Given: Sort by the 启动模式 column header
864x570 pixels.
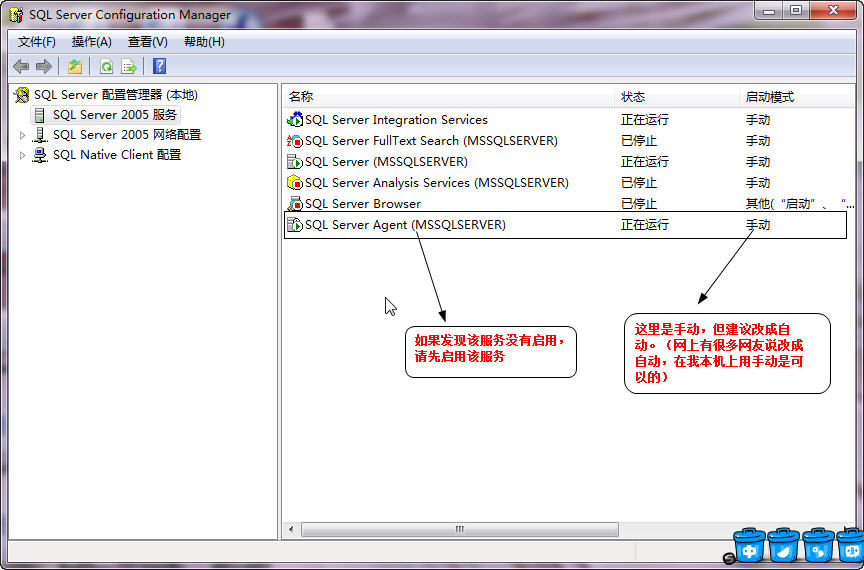Looking at the screenshot, I should [797, 96].
